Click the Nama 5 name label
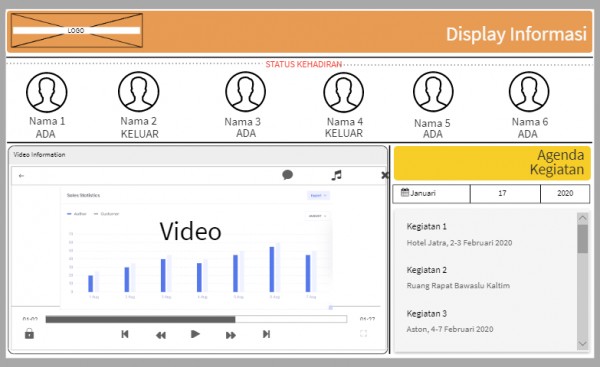600x367 pixels. pos(432,123)
